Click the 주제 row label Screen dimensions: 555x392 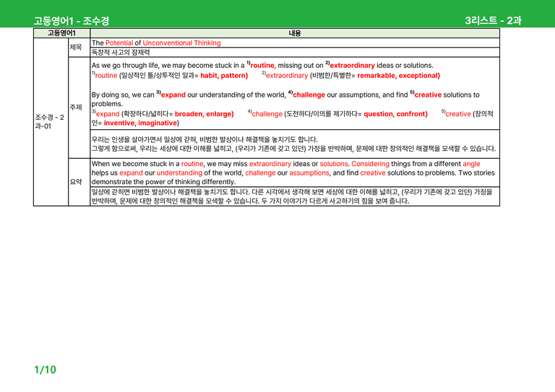(x=76, y=108)
